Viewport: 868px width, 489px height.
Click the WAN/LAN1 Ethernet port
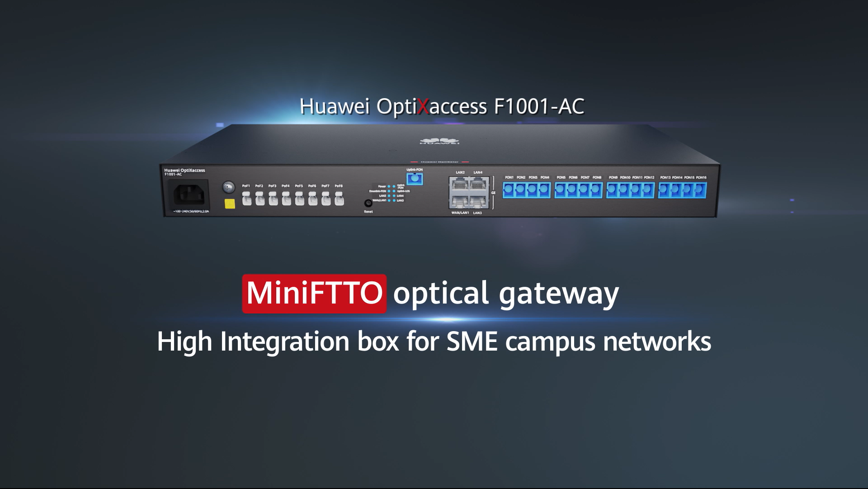[x=459, y=201]
